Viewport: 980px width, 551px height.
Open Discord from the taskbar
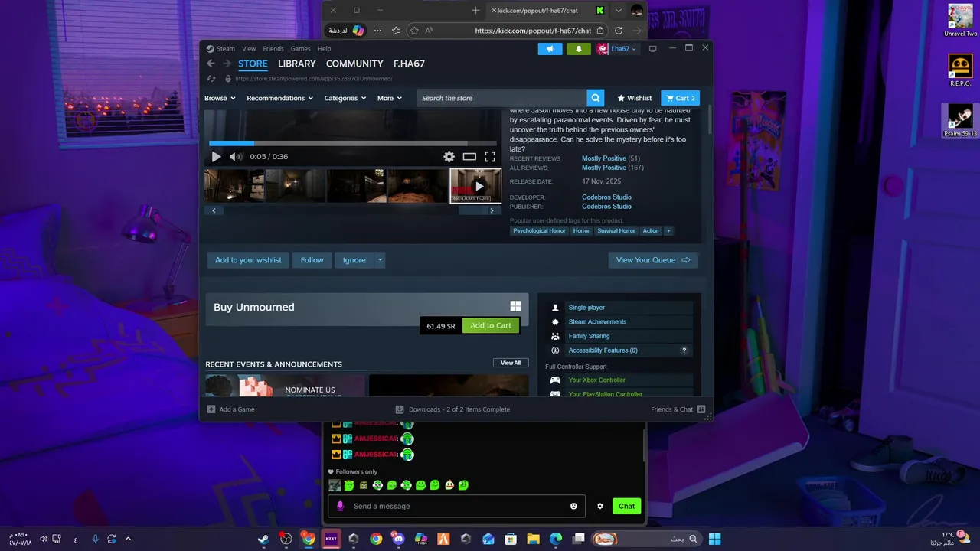[x=398, y=539]
